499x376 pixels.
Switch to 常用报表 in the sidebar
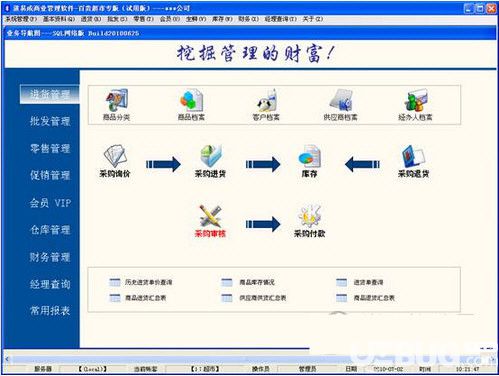(x=50, y=311)
